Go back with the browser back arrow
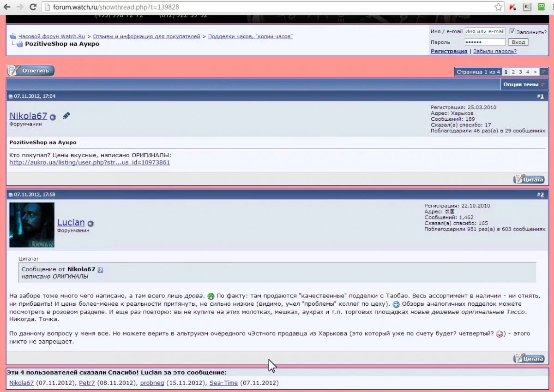 (7, 7)
